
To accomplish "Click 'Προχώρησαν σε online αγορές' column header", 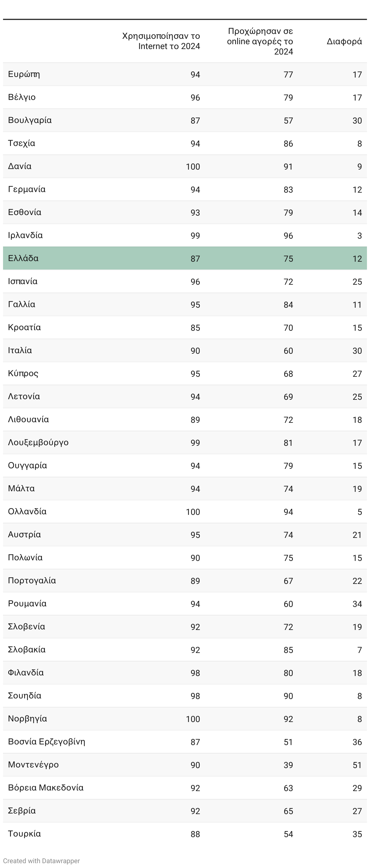I will click(260, 41).
